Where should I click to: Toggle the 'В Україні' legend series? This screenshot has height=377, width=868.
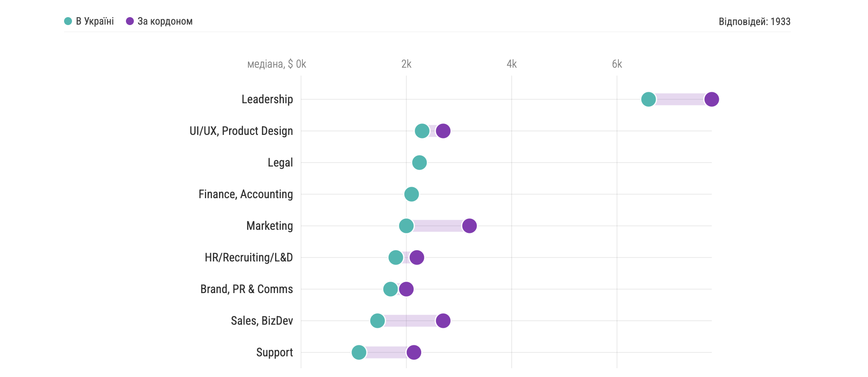(89, 21)
